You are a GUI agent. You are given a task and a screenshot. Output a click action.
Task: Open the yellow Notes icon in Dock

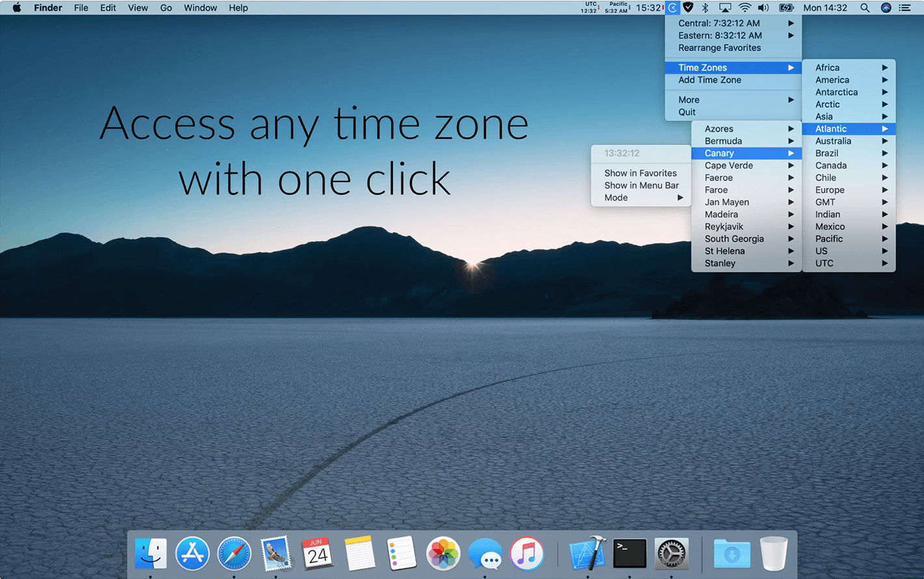(x=359, y=554)
